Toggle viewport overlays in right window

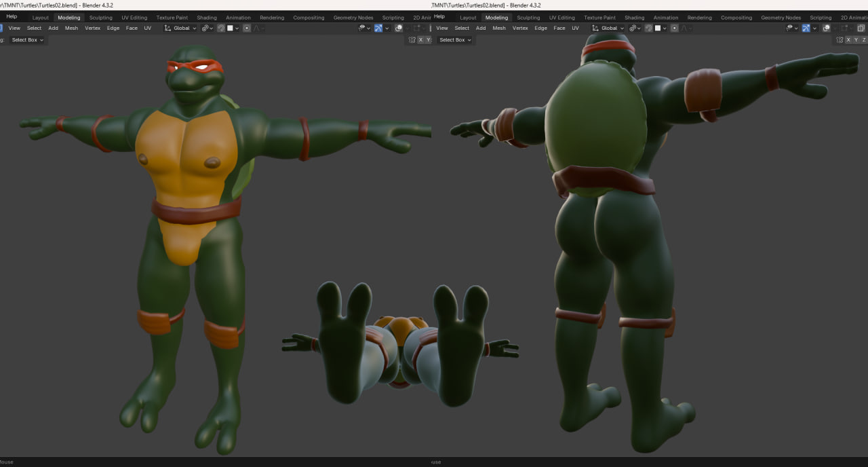[827, 28]
